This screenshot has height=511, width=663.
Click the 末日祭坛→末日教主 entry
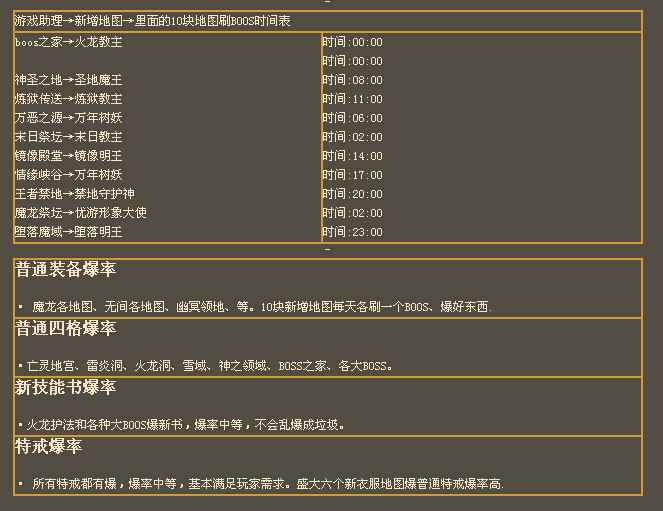(69, 137)
